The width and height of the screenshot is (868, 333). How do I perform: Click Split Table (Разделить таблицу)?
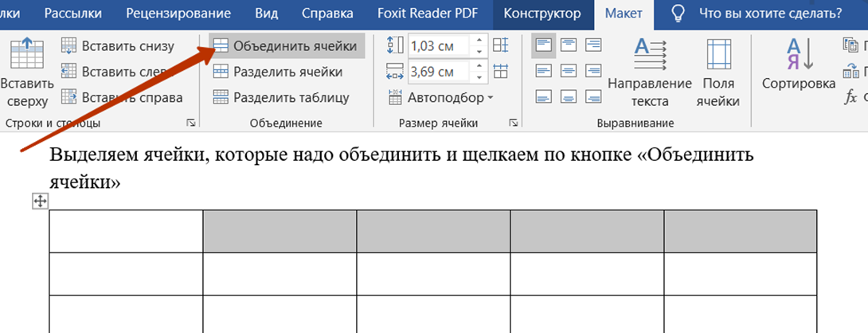[282, 98]
